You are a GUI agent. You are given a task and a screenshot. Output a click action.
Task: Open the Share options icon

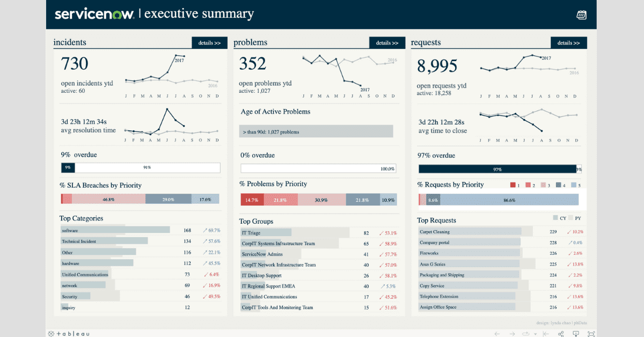pyautogui.click(x=560, y=334)
